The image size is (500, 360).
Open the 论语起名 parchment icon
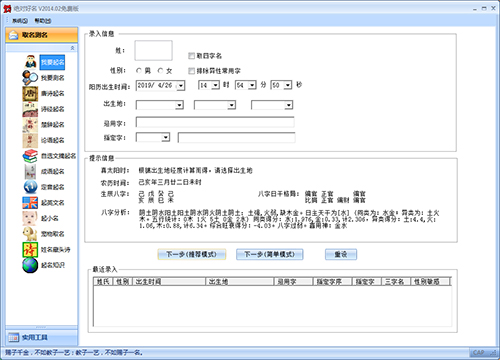[x=30, y=140]
